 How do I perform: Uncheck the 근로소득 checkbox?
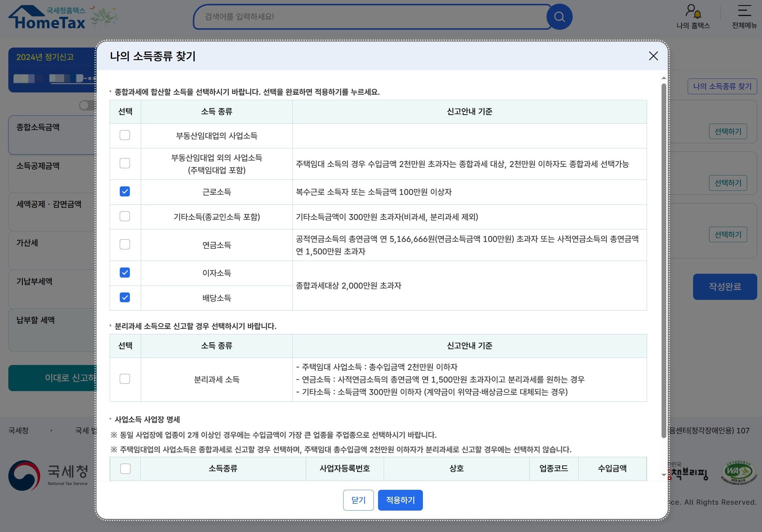pyautogui.click(x=125, y=191)
